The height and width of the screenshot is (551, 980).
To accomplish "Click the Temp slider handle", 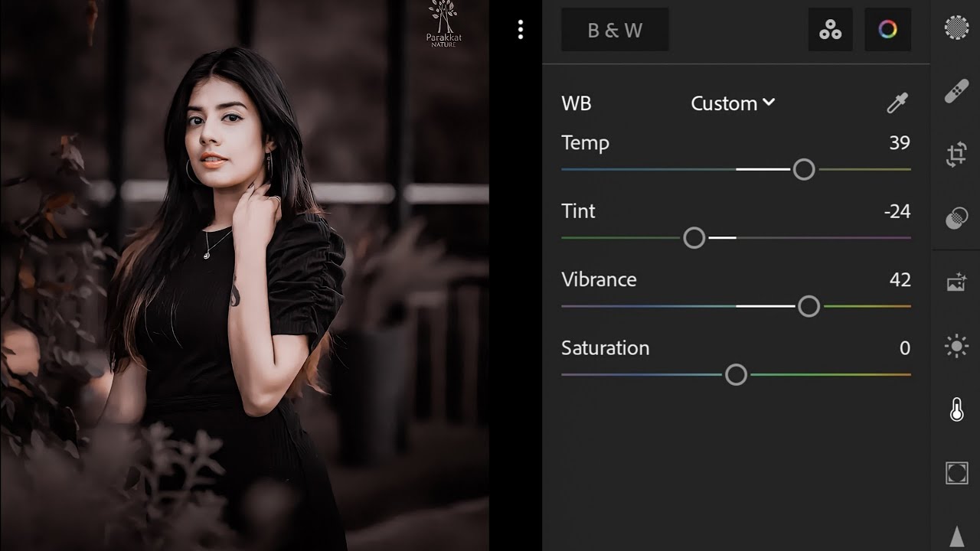I will (x=804, y=169).
